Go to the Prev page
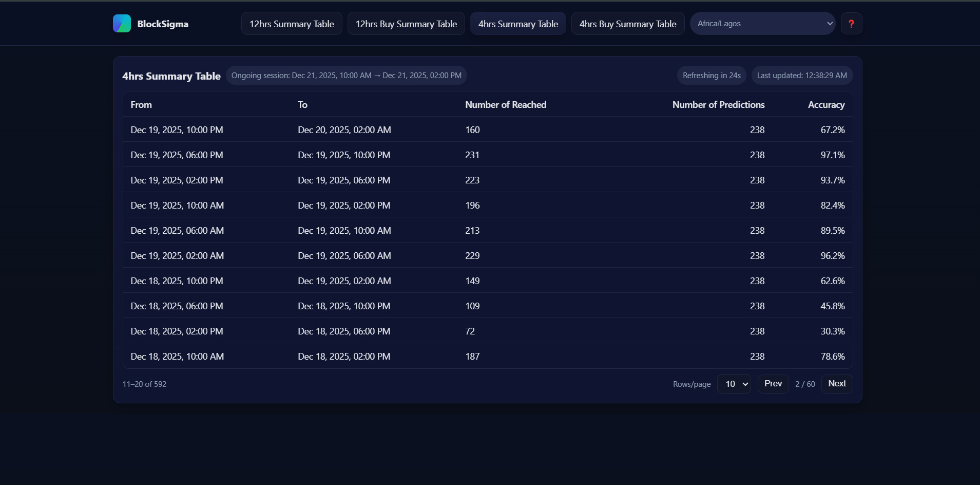The width and height of the screenshot is (980, 485). 773,384
